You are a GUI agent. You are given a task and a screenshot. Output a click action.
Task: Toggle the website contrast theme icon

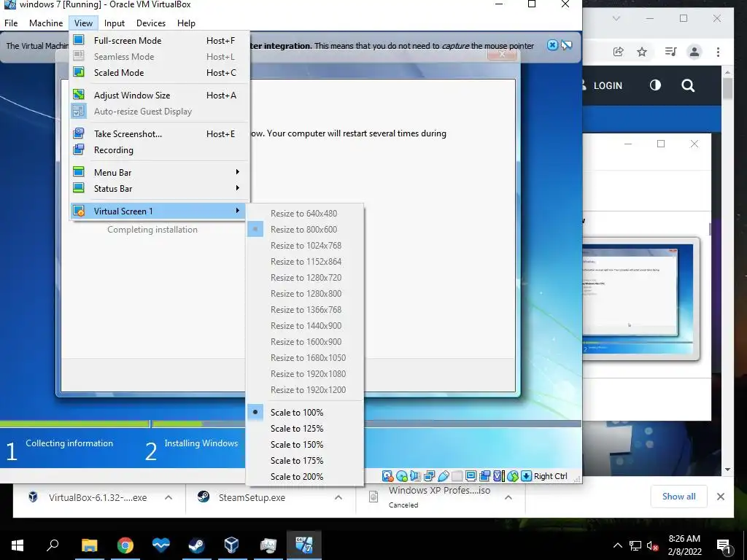point(655,85)
